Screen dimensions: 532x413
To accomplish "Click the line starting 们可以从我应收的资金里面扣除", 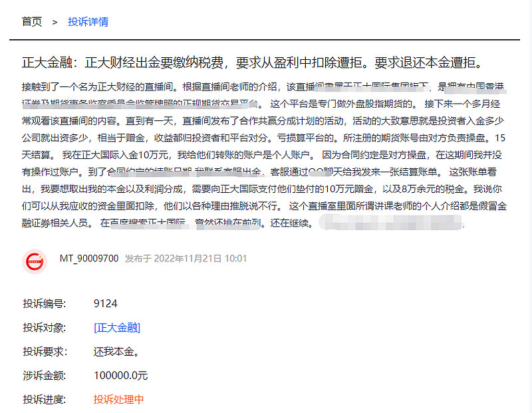I will (x=264, y=206).
